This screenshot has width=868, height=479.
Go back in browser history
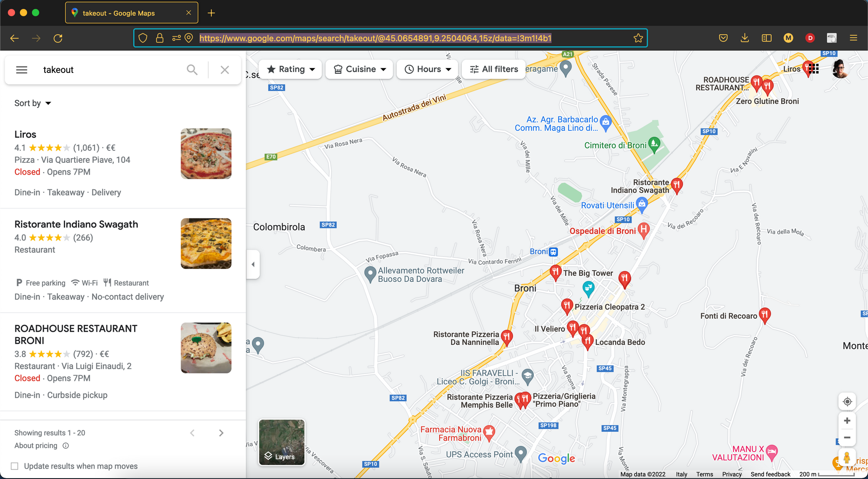click(14, 38)
